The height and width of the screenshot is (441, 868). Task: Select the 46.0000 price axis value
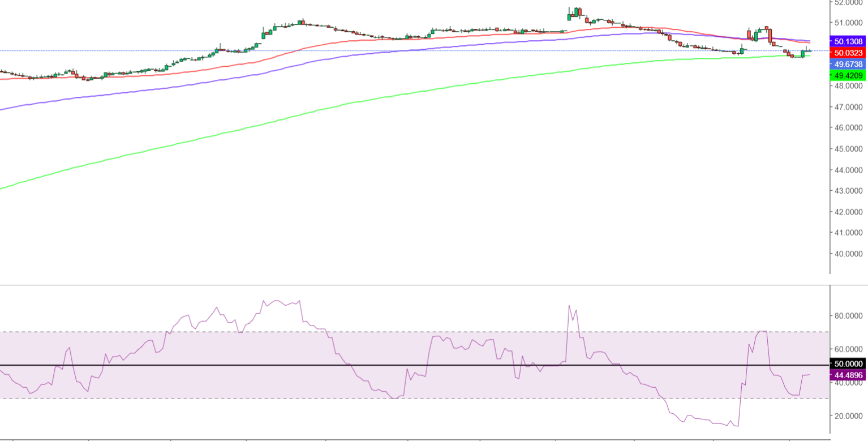pyautogui.click(x=849, y=128)
